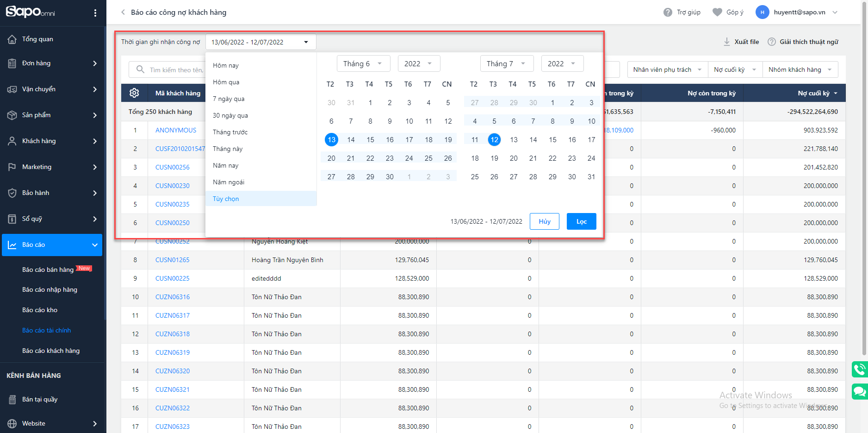
Task: Click the Xuất file button
Action: tap(741, 42)
